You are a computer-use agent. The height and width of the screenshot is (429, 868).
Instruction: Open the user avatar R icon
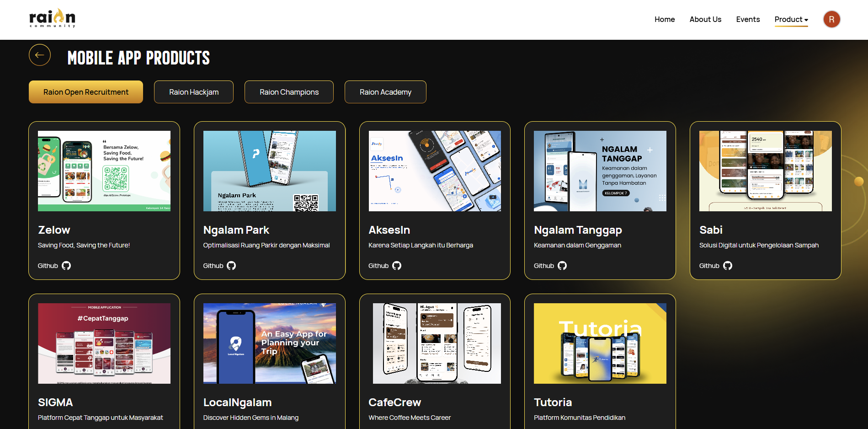tap(831, 19)
